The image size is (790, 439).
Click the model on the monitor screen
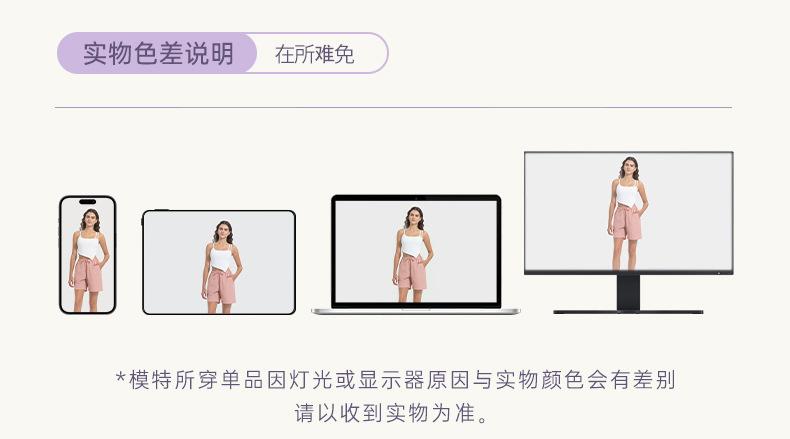[x=627, y=213]
